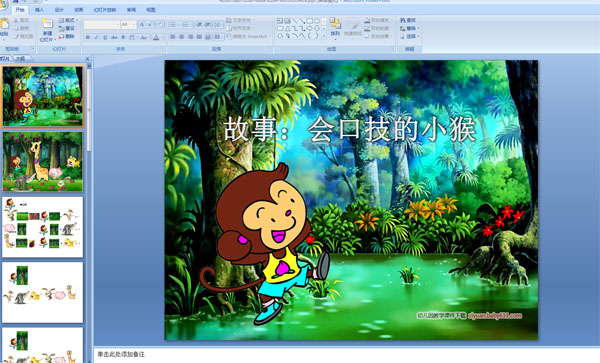
Task: Click the Copy (复制) icon
Action: (16, 28)
